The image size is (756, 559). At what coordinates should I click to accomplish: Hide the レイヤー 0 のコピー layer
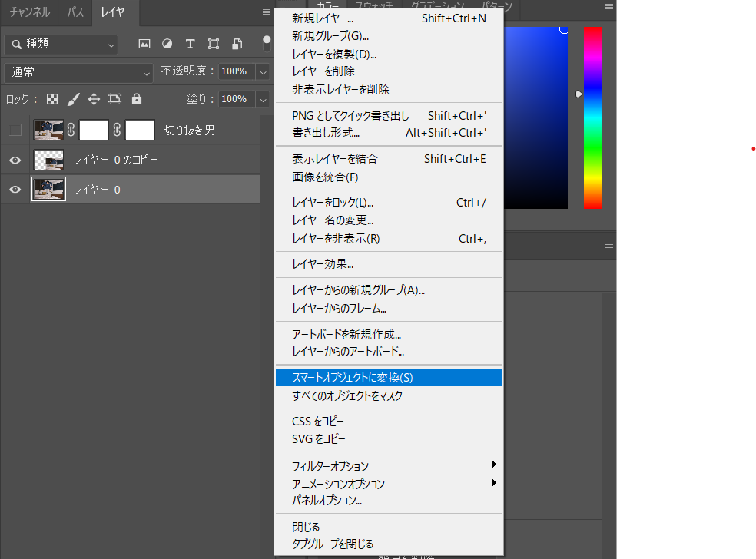click(15, 160)
